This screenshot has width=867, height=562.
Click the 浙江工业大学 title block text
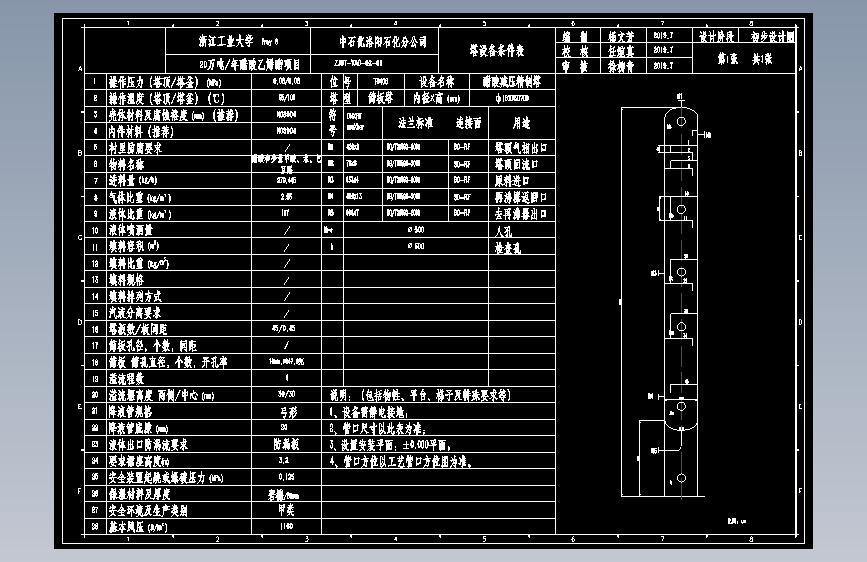point(226,41)
